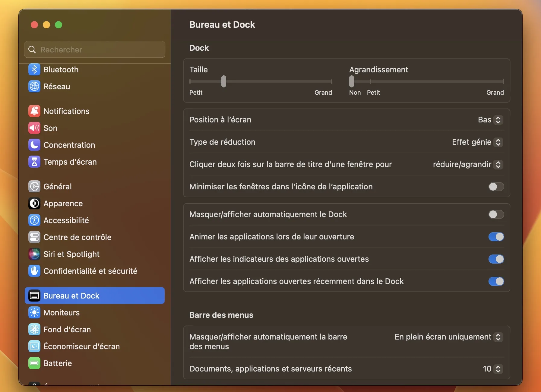The height and width of the screenshot is (392, 541).
Task: Click the Temps d'écran hourglass icon
Action: click(34, 162)
